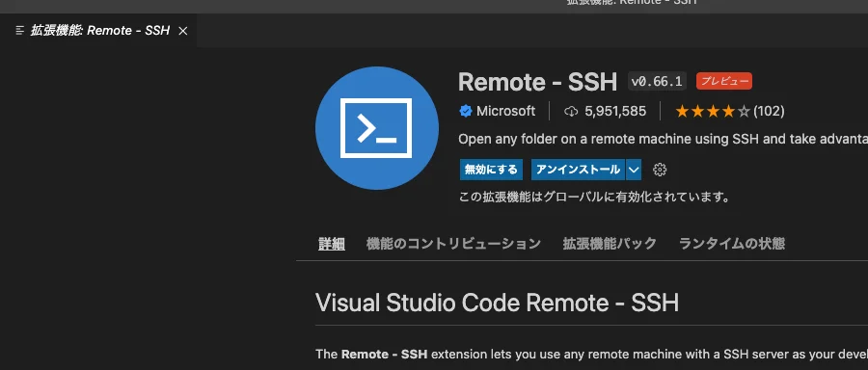Open the ランタイムの状態 tab

[x=732, y=244]
